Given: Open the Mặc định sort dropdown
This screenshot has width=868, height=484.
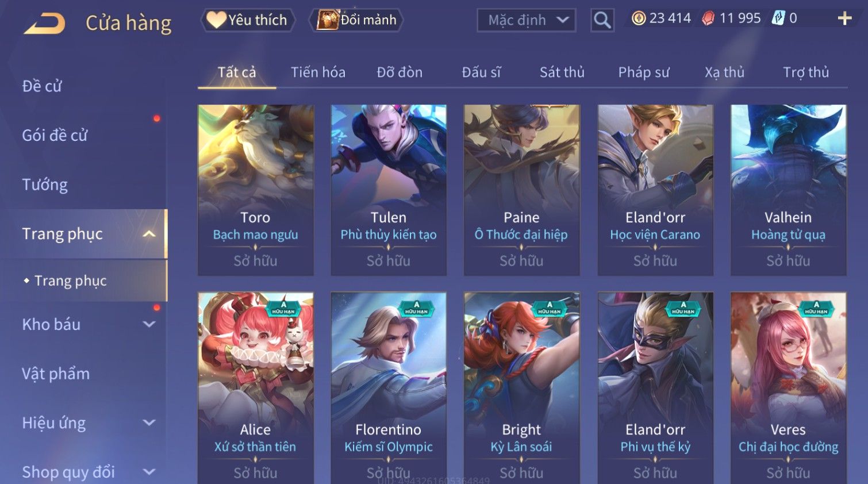Looking at the screenshot, I should click(x=527, y=20).
